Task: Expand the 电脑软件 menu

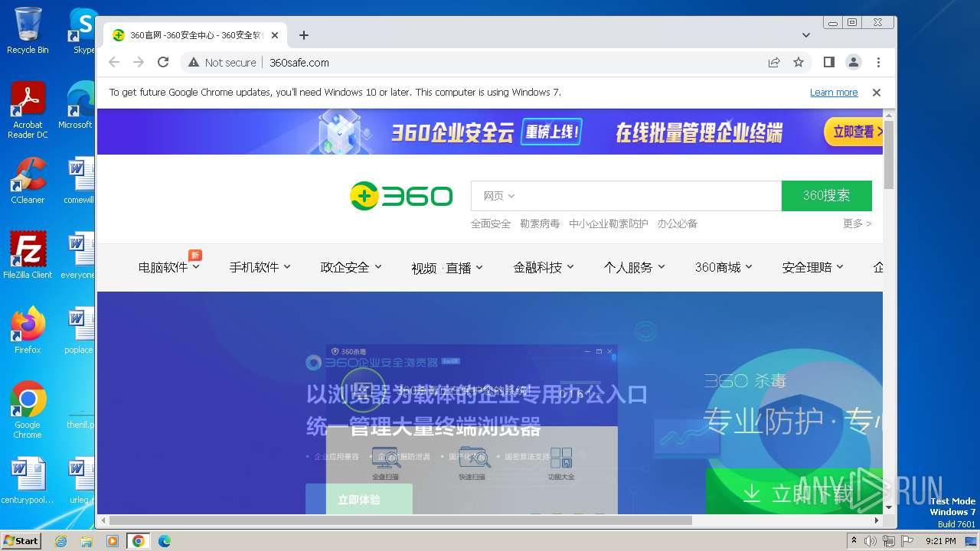Action: (x=168, y=267)
